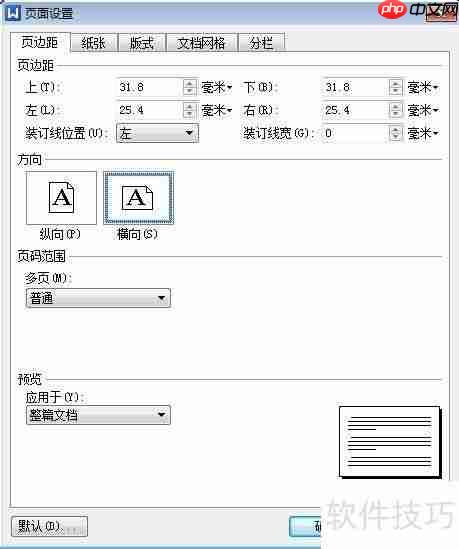
Task: Click the spinner for 装订线宽(G)
Action: (395, 133)
